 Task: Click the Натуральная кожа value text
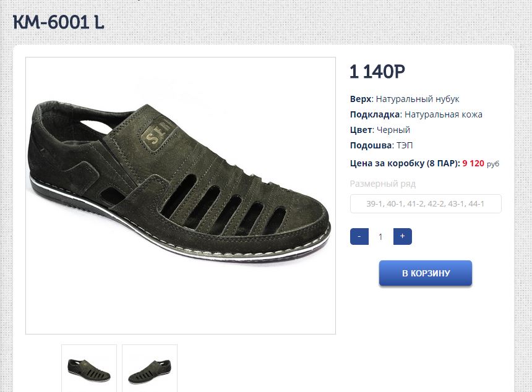444,114
